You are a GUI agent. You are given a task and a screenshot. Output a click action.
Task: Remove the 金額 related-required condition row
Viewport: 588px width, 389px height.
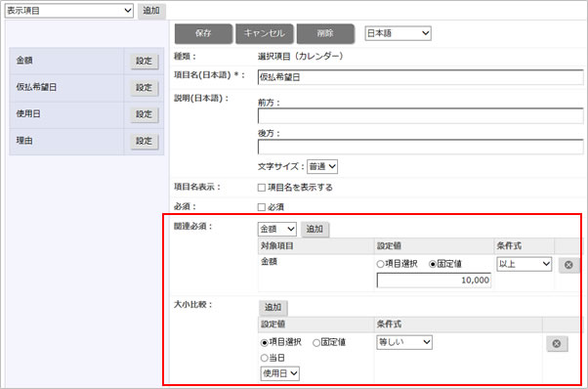(x=568, y=265)
